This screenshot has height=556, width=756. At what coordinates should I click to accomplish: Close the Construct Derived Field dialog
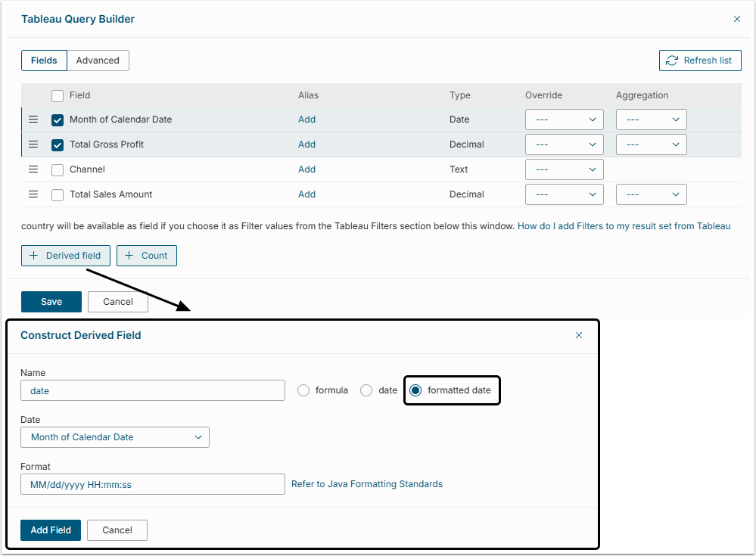[x=579, y=335]
